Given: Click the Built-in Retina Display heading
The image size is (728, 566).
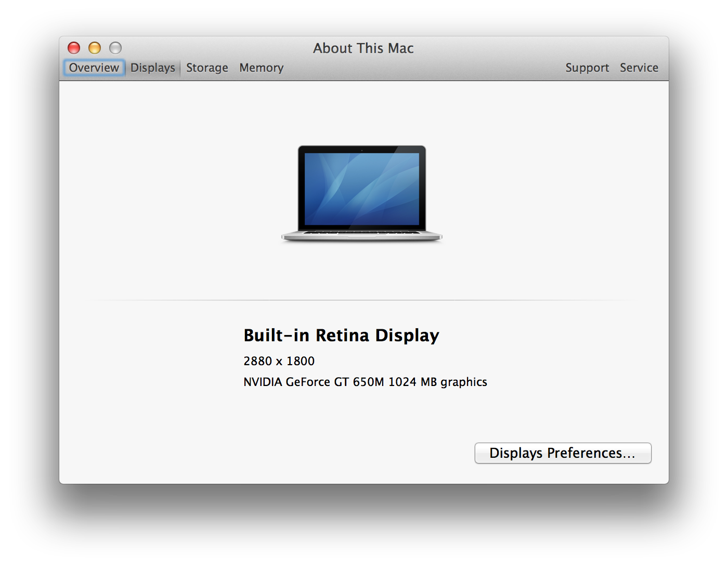Looking at the screenshot, I should click(x=341, y=336).
